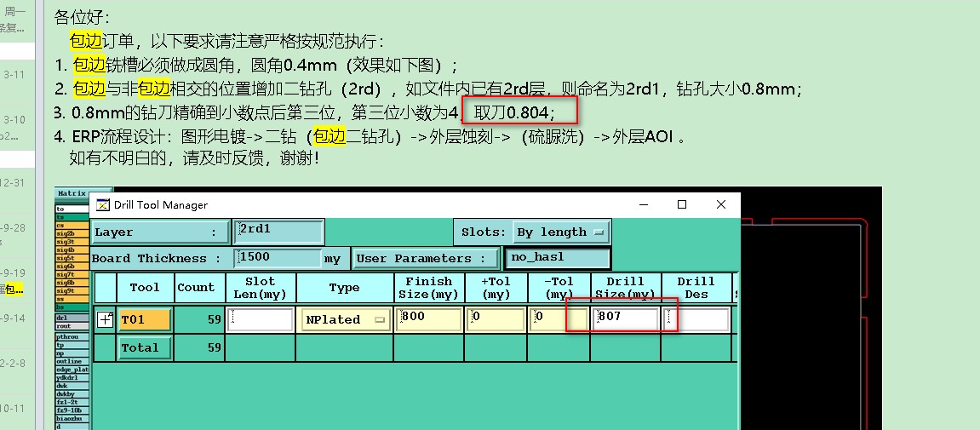Click the Drill Des column header
Image resolution: width=980 pixels, height=430 pixels.
tap(696, 288)
